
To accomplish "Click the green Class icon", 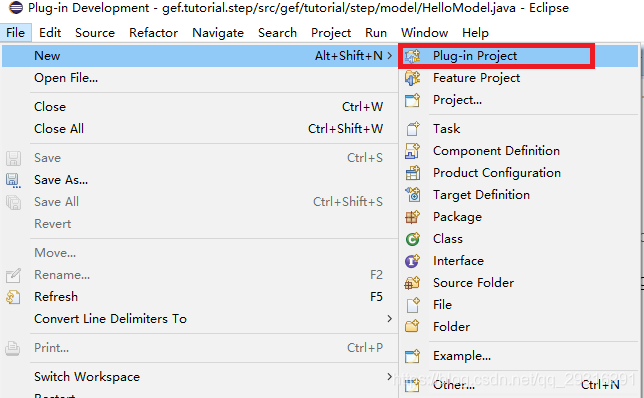I will pos(413,239).
